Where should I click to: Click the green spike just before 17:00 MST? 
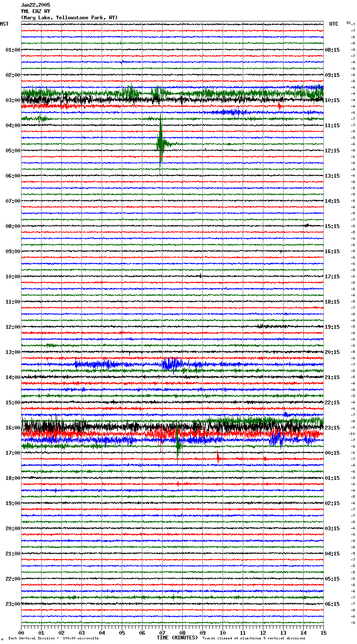coord(178,447)
